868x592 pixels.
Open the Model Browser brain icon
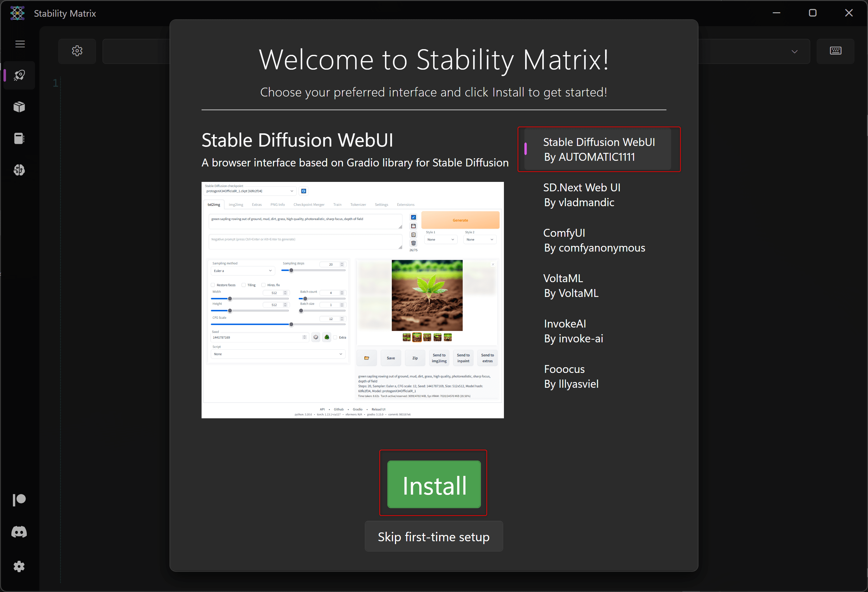[20, 171]
